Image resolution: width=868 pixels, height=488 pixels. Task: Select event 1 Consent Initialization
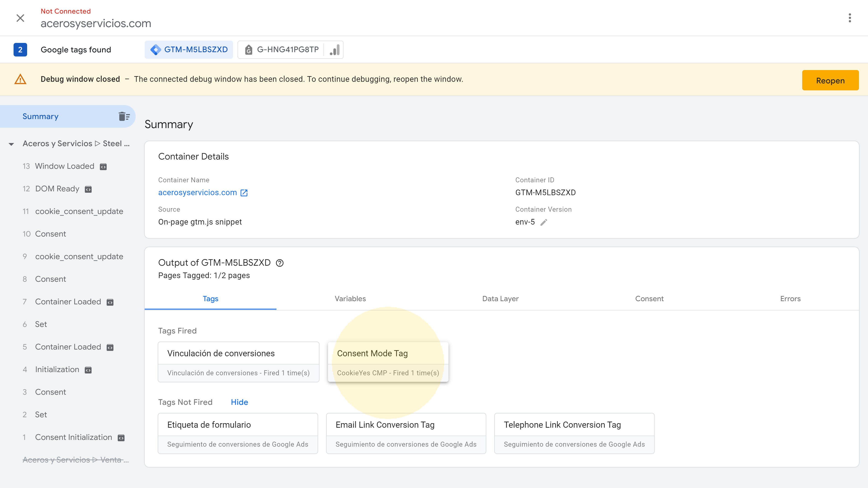click(73, 437)
